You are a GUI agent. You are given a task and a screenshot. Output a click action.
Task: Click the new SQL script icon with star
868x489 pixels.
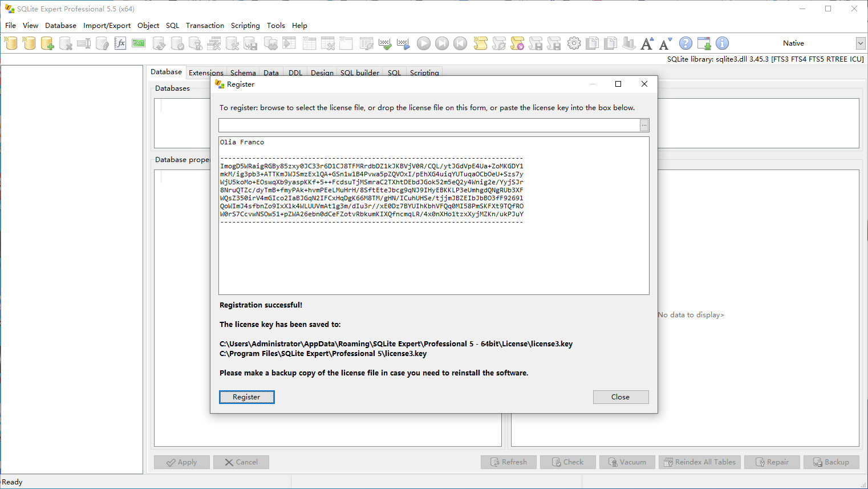(x=481, y=43)
